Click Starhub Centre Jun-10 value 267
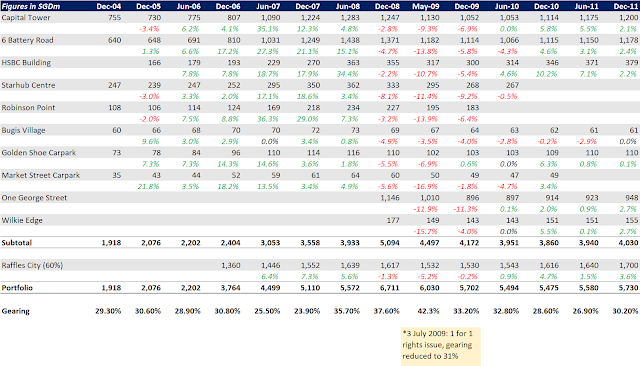The image size is (640, 366). 513,85
